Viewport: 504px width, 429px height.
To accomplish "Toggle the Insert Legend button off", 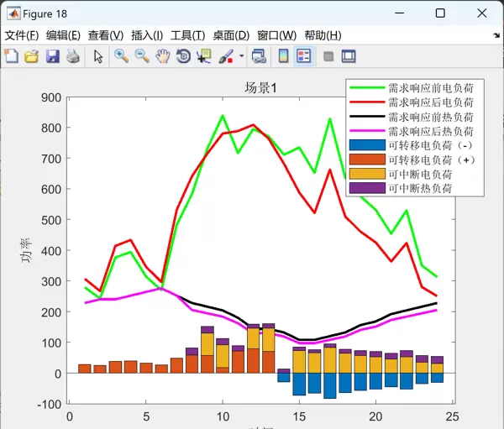I will pyautogui.click(x=304, y=56).
